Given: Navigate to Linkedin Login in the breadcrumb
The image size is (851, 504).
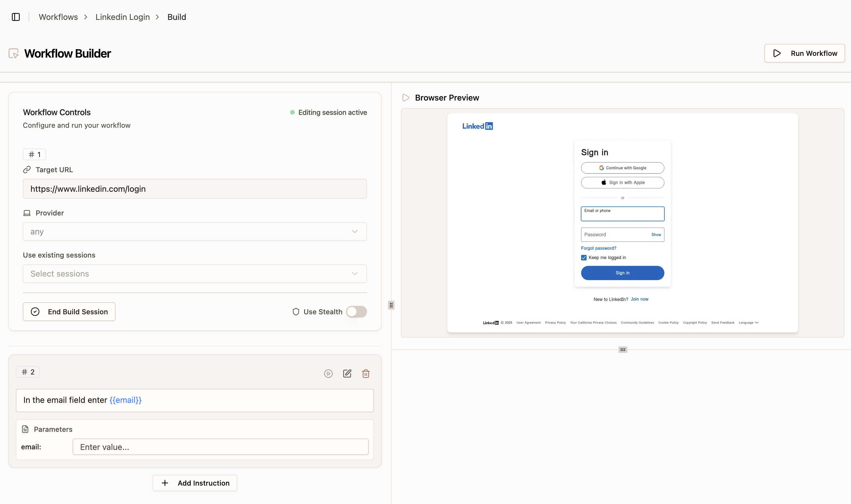Looking at the screenshot, I should (x=122, y=17).
